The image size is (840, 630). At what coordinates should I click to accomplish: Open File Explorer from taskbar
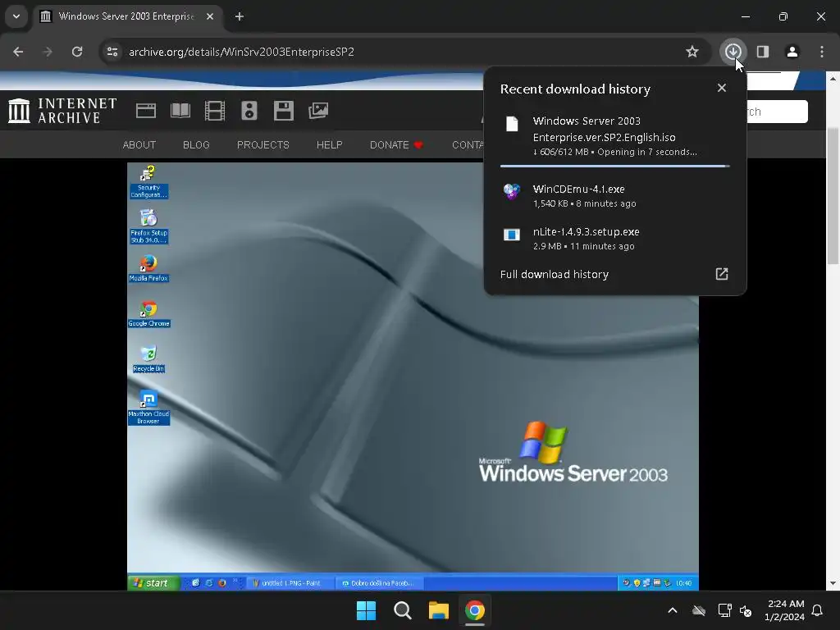pos(438,610)
